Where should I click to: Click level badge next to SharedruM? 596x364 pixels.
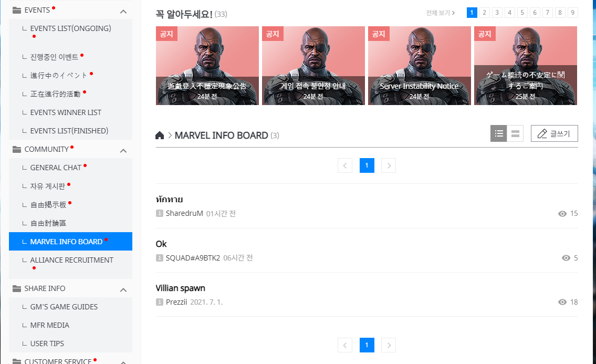click(x=160, y=213)
